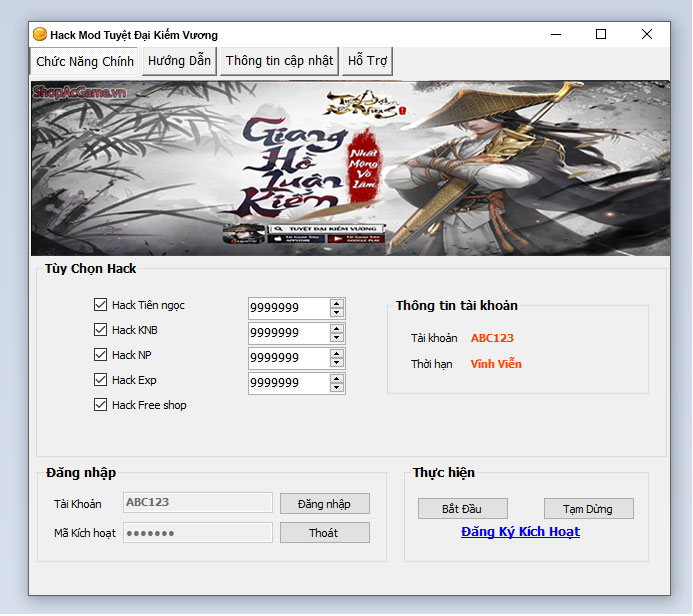Open the Hỗ Trợ tab
This screenshot has height=616, width=693.
click(x=367, y=61)
